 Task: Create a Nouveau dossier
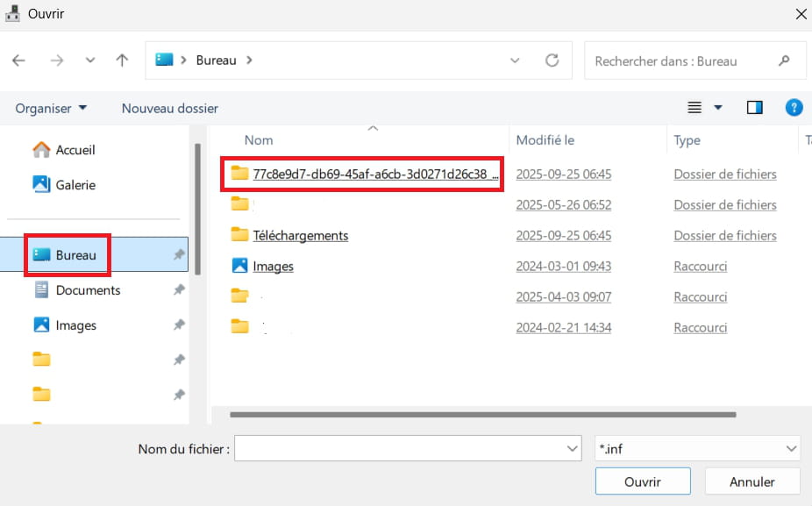click(x=170, y=108)
